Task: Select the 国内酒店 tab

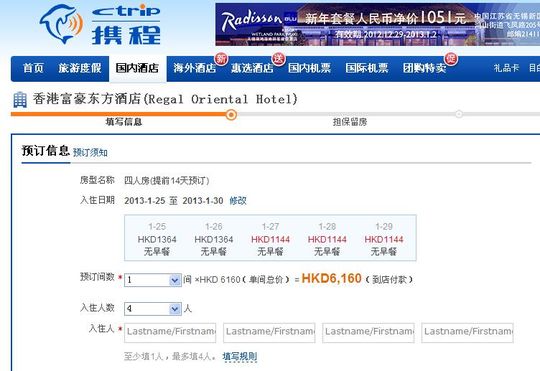Action: pyautogui.click(x=137, y=68)
